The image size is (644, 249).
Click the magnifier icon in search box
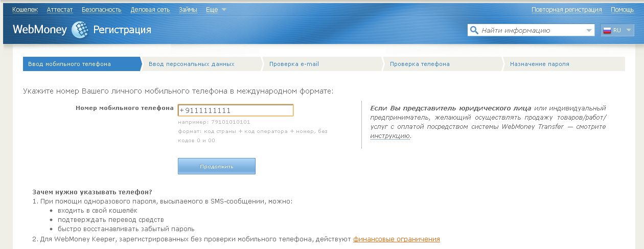474,30
